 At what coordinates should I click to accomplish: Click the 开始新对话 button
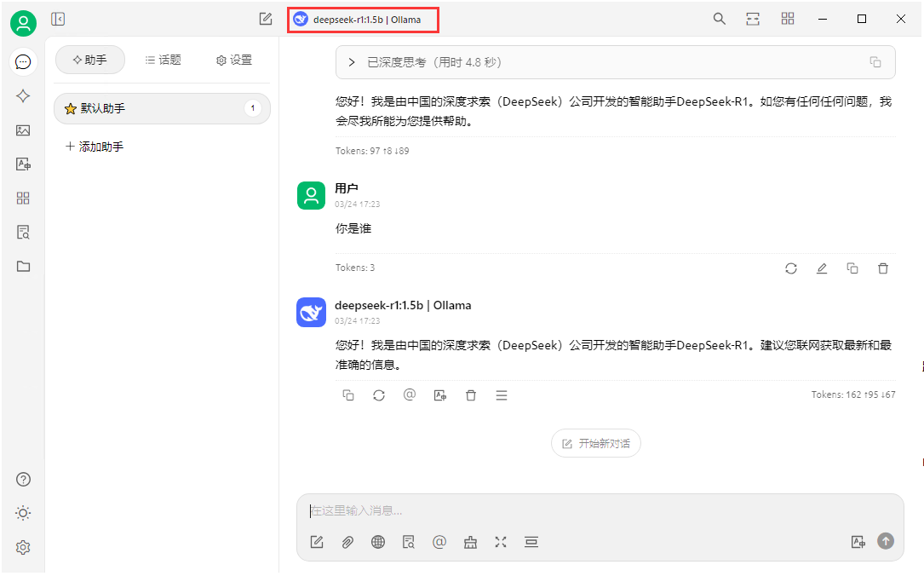[596, 443]
